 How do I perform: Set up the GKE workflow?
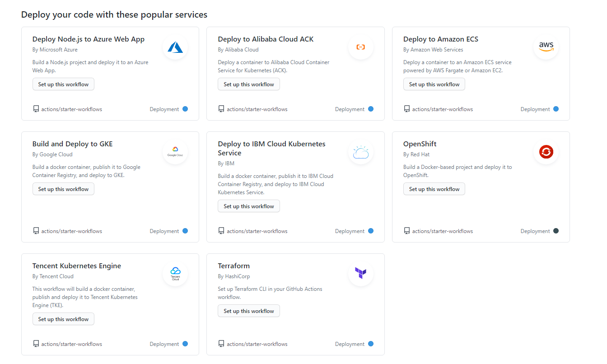click(x=63, y=189)
